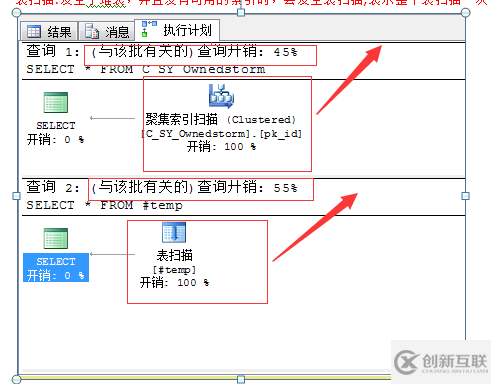
Task: Click the 查询 1: heading
Action: click(53, 51)
